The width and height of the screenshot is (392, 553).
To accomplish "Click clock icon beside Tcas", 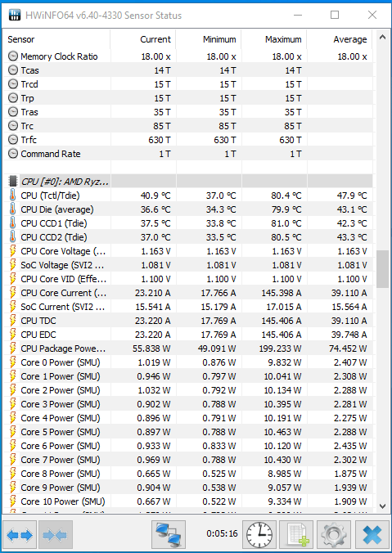I will tap(13, 70).
